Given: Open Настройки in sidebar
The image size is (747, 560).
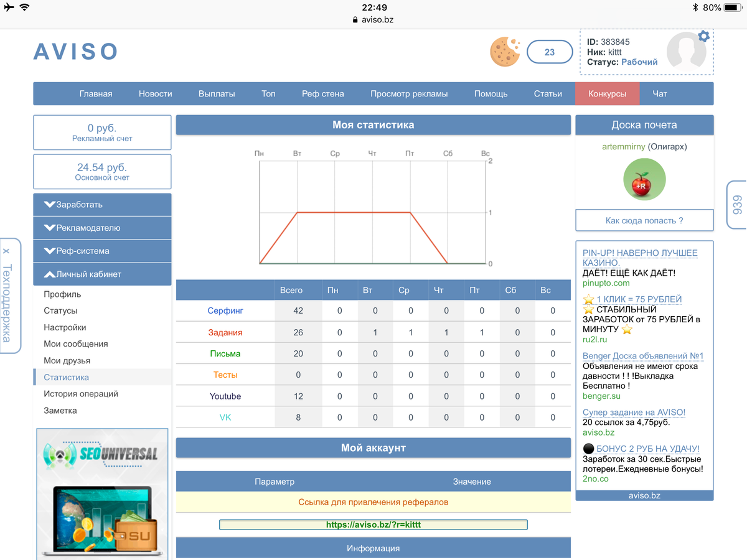Looking at the screenshot, I should click(x=65, y=327).
